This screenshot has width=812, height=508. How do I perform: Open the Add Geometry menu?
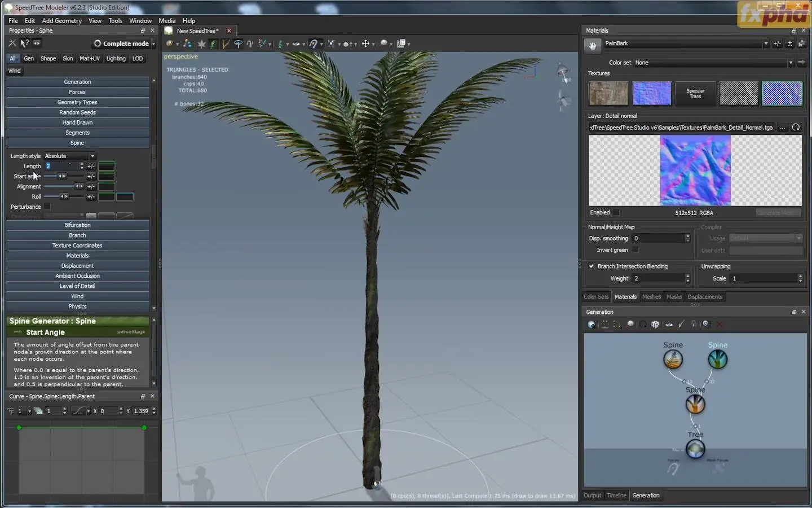(x=61, y=21)
